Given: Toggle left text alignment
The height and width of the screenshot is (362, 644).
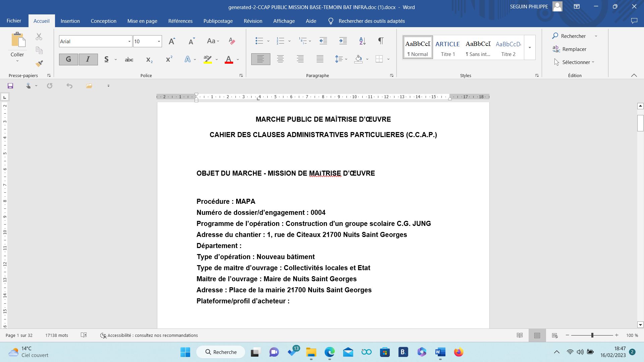Looking at the screenshot, I should pyautogui.click(x=261, y=59).
